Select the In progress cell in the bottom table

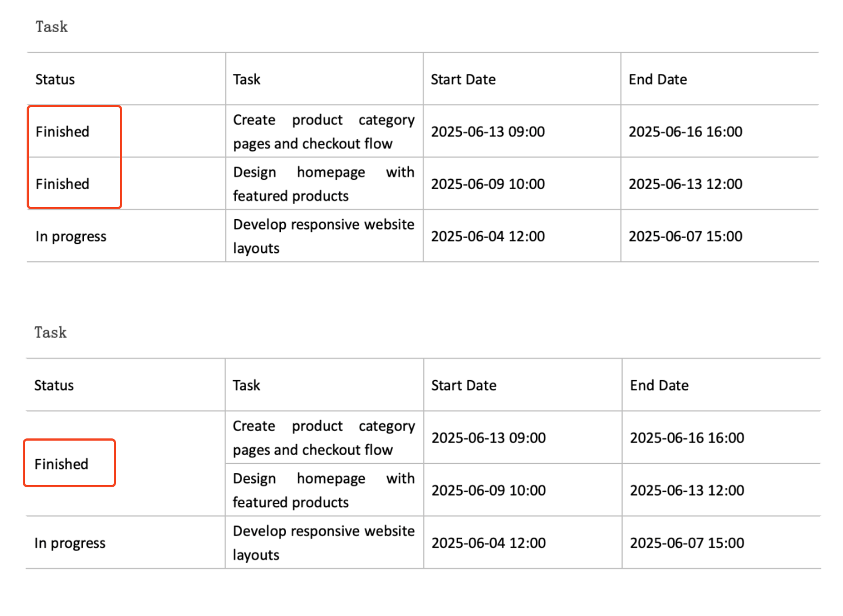[x=70, y=543]
